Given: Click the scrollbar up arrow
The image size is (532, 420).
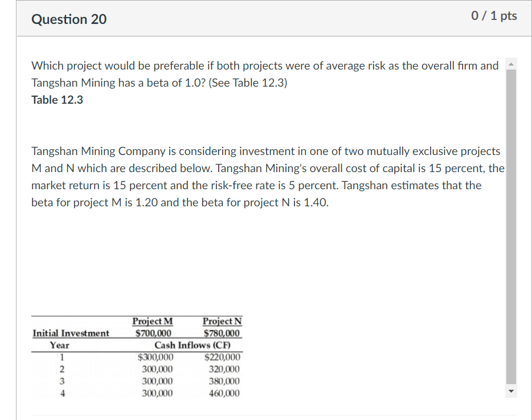Looking at the screenshot, I should tap(511, 64).
